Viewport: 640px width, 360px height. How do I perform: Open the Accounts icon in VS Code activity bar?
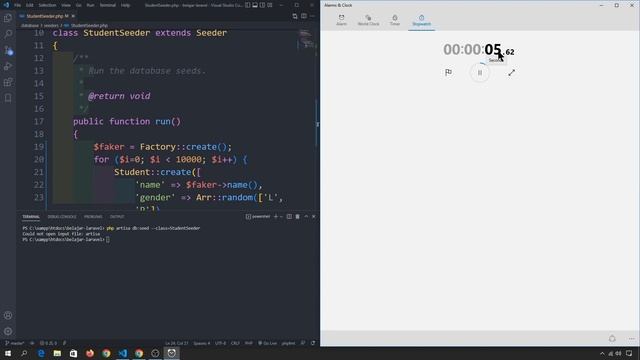(x=8, y=316)
